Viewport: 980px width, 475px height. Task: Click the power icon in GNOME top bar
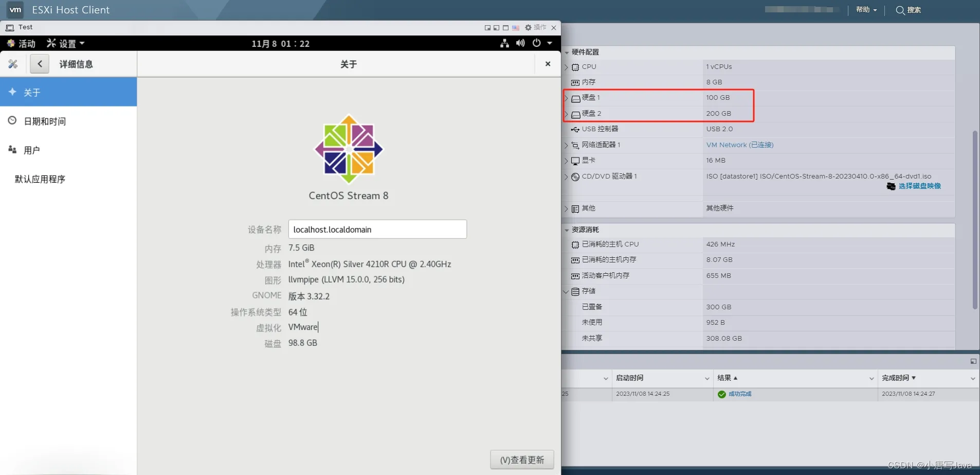point(536,43)
